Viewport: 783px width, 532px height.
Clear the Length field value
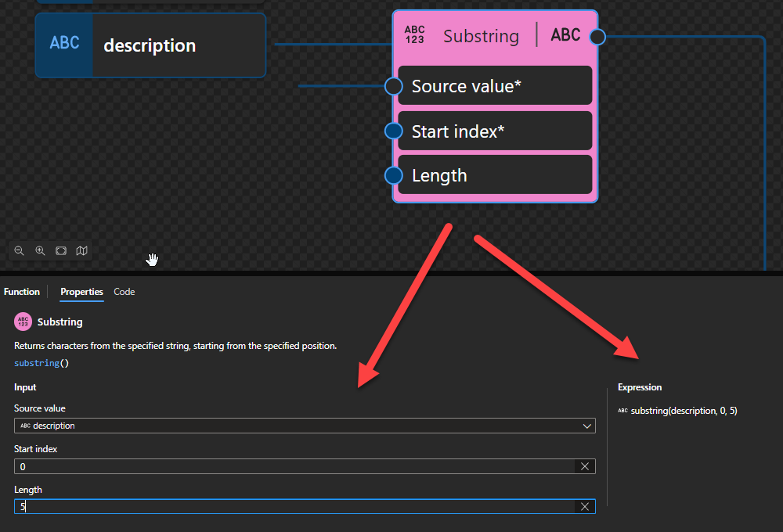(x=584, y=506)
